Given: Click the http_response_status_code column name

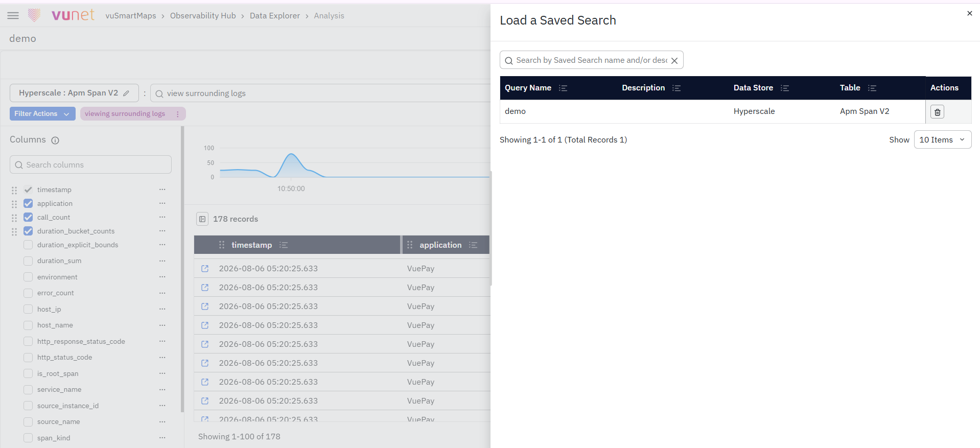Looking at the screenshot, I should (81, 342).
